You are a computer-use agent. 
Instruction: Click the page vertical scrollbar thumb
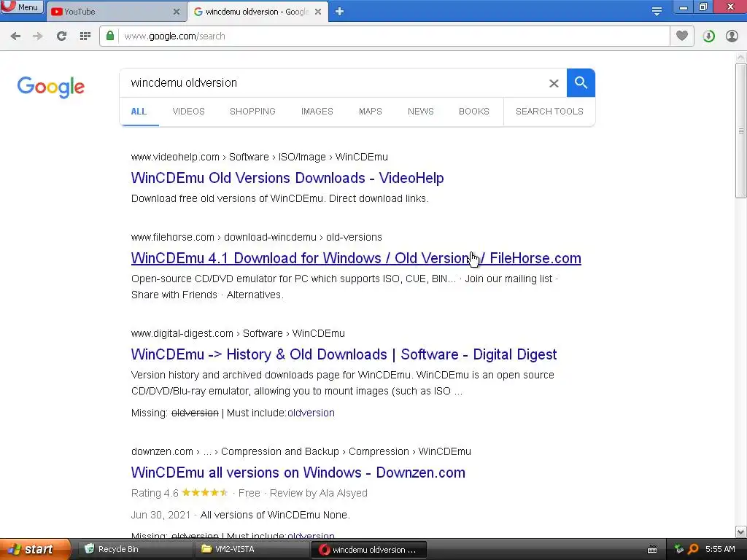(740, 131)
